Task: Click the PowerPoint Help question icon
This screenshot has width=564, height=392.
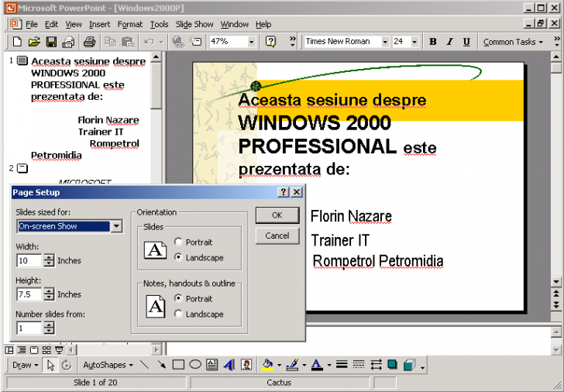Action: [270, 42]
